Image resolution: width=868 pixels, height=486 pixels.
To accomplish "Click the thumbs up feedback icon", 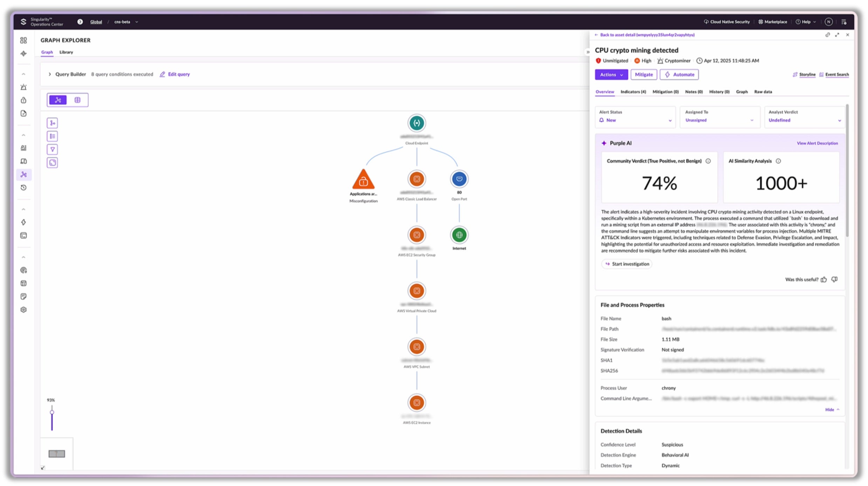I will pos(824,279).
